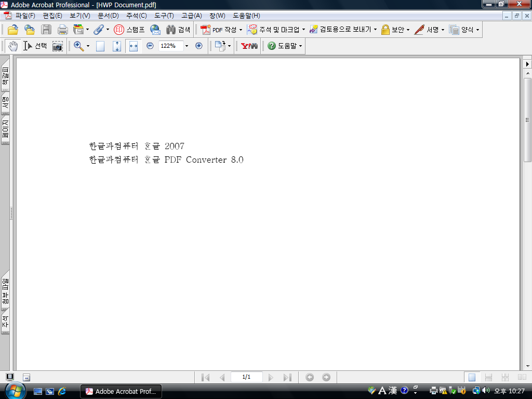Open the 주석(C) menu
The height and width of the screenshot is (399, 532).
tap(137, 16)
